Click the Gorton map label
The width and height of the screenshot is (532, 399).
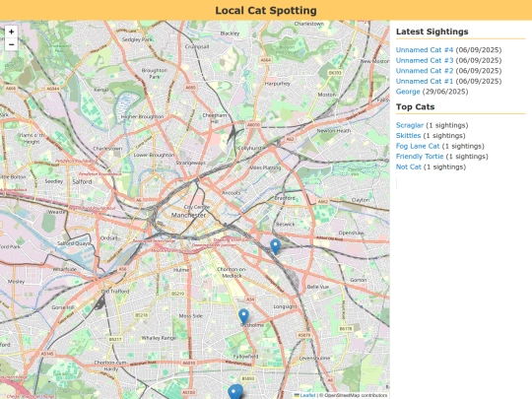point(359,280)
